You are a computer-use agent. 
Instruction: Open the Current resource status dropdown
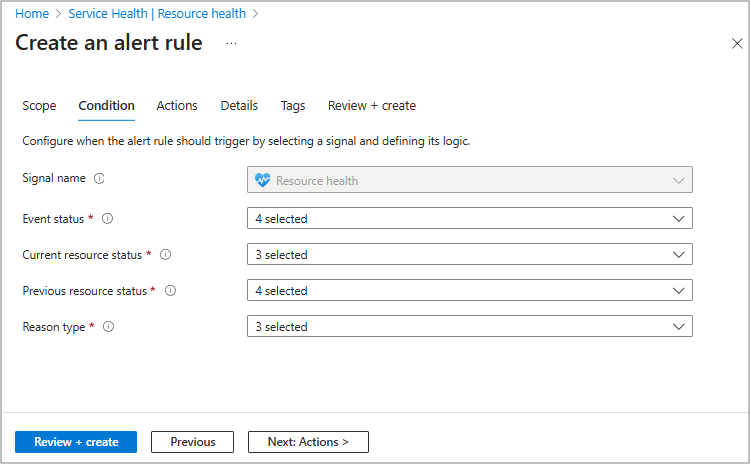coord(469,254)
